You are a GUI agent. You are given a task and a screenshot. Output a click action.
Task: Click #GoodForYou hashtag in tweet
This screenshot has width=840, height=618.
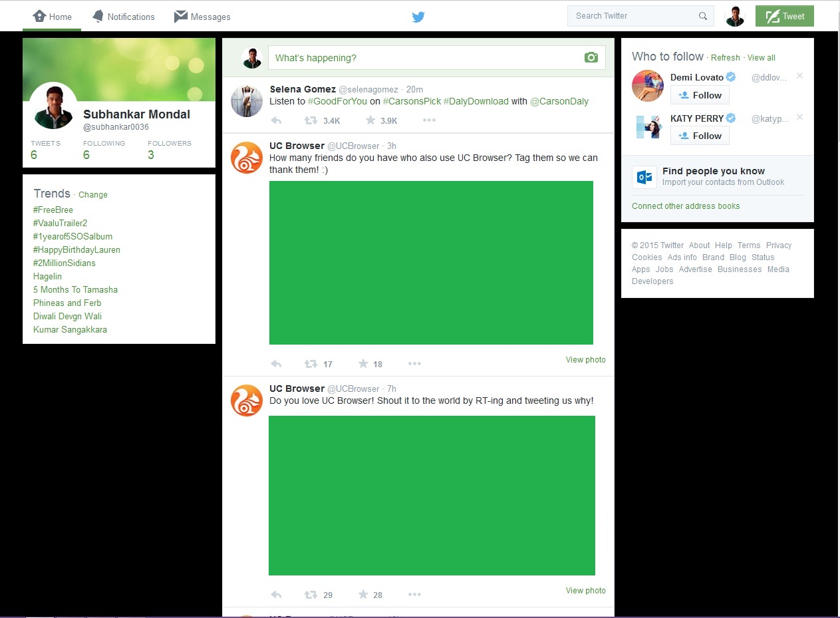point(338,102)
